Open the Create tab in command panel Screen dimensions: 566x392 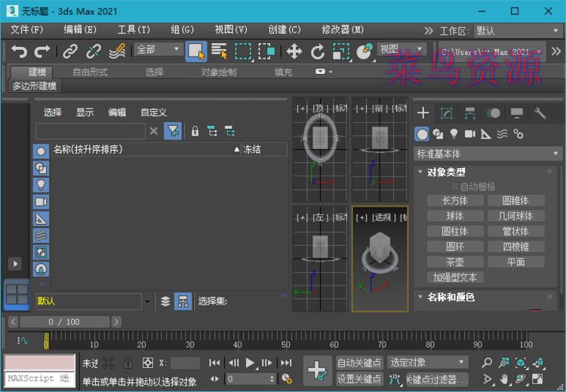(423, 113)
